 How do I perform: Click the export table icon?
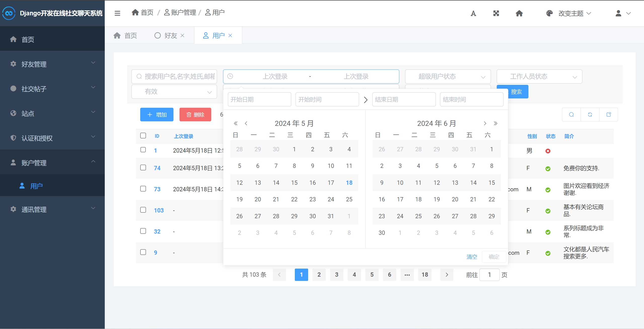point(609,115)
